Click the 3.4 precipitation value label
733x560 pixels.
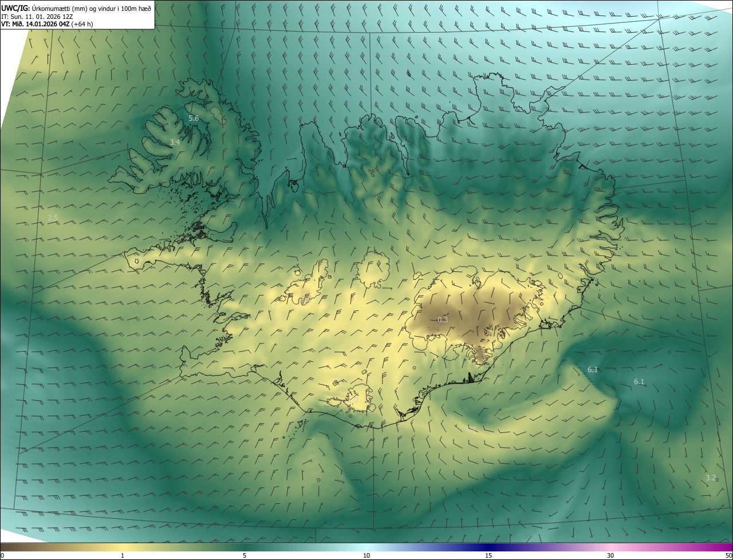[x=175, y=142]
